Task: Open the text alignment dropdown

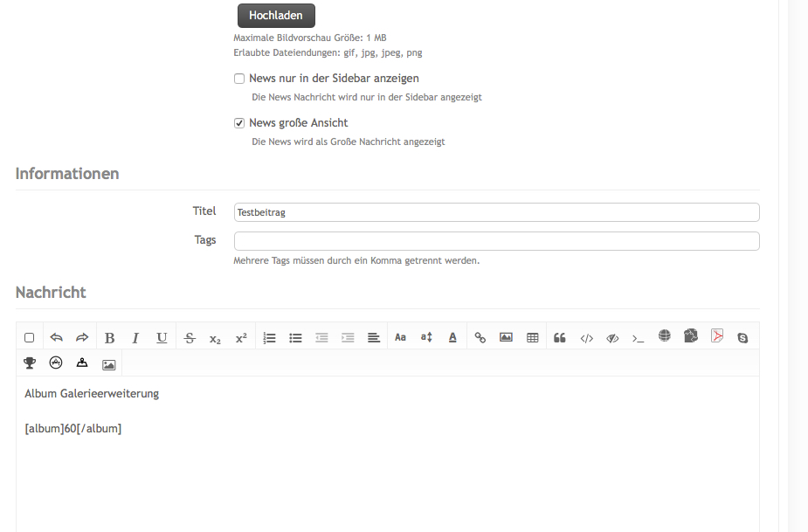Action: pos(374,337)
